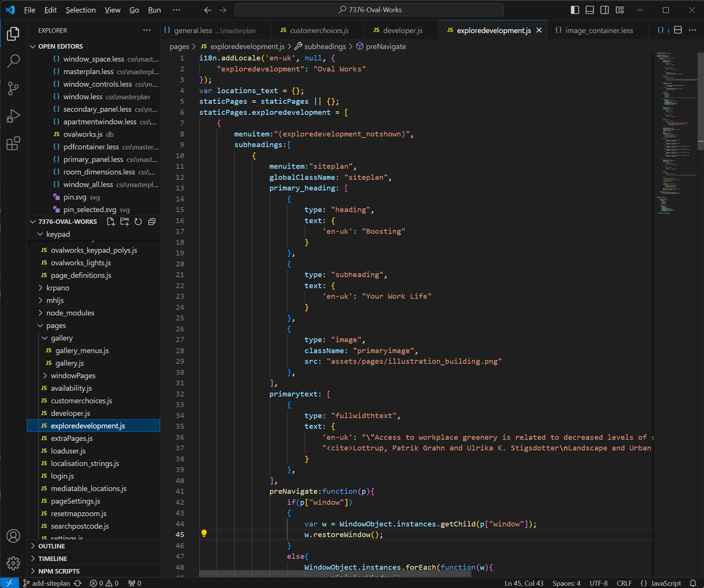Change indentation via Spaces: 4
704x588 pixels.
566,583
